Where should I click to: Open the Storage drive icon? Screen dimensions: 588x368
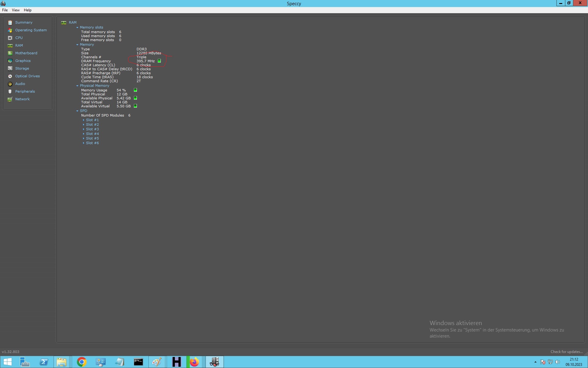click(10, 68)
